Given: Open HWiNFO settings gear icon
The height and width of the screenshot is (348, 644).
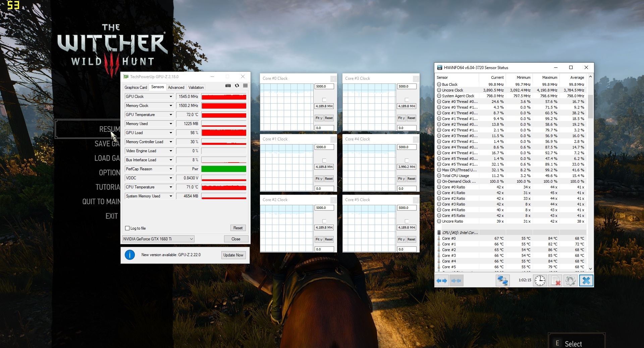Looking at the screenshot, I should click(x=571, y=281).
